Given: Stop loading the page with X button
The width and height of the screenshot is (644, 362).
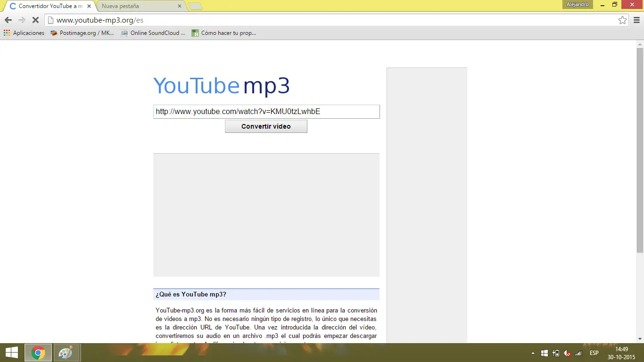Looking at the screenshot, I should click(35, 20).
